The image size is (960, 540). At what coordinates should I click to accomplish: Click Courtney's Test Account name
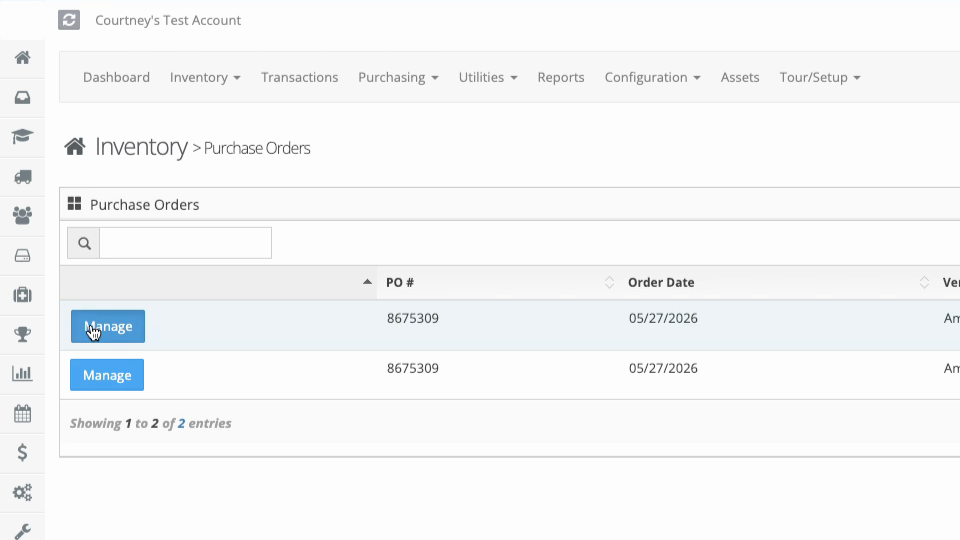[x=168, y=20]
